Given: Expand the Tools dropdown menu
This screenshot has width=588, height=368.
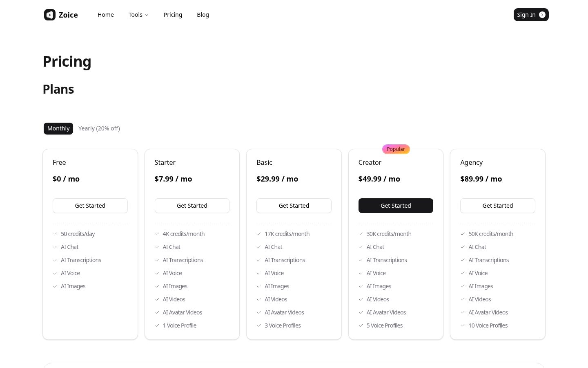Looking at the screenshot, I should pos(138,15).
